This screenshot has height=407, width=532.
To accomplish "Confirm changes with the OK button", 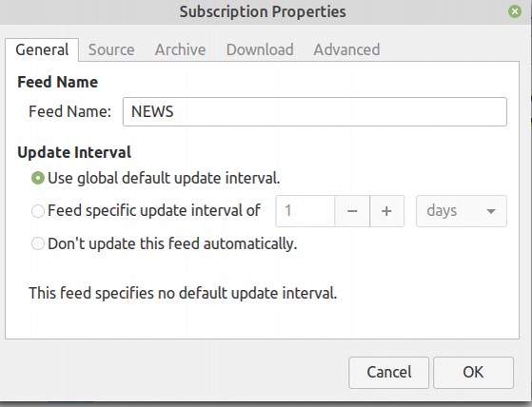I will [x=473, y=372].
